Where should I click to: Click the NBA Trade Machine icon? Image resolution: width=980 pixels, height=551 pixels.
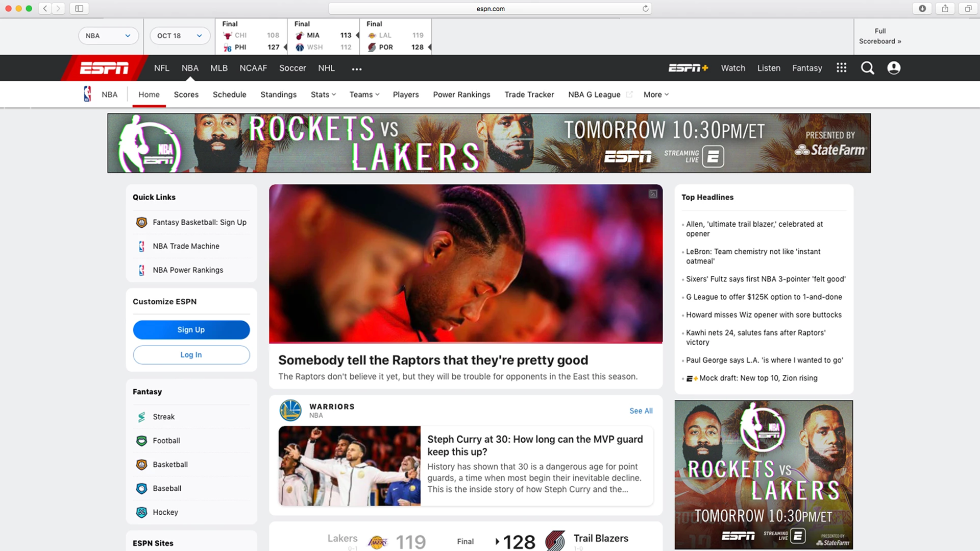tap(141, 246)
